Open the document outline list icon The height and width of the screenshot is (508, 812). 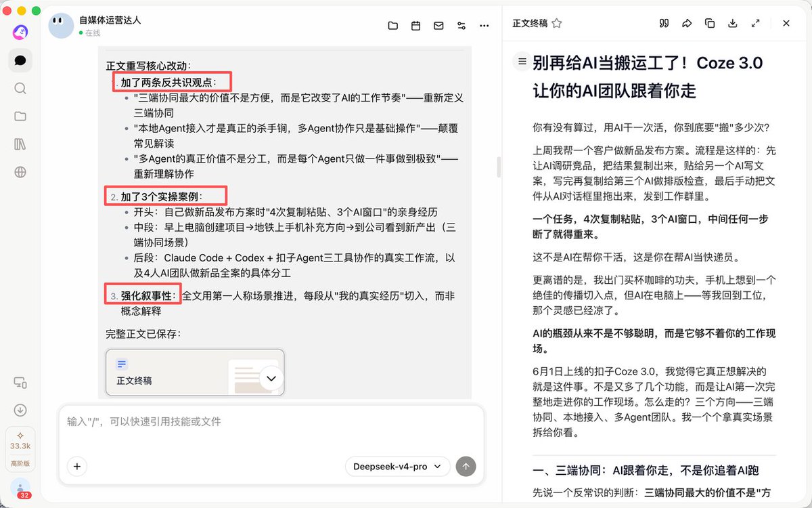tap(522, 62)
